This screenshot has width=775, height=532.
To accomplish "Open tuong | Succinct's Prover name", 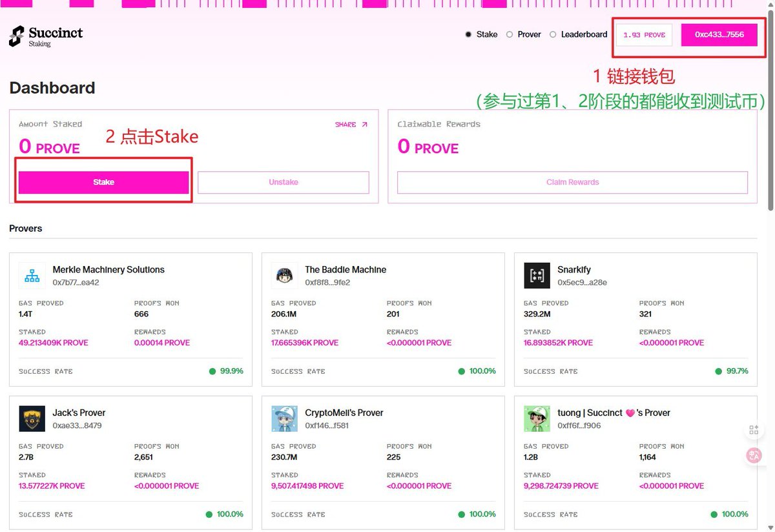I will tap(614, 413).
